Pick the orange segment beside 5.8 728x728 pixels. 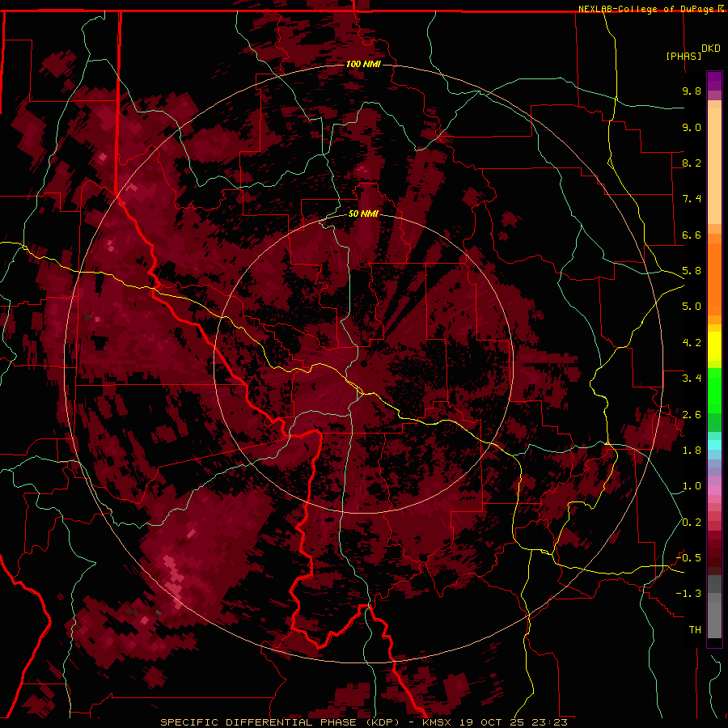(x=714, y=278)
